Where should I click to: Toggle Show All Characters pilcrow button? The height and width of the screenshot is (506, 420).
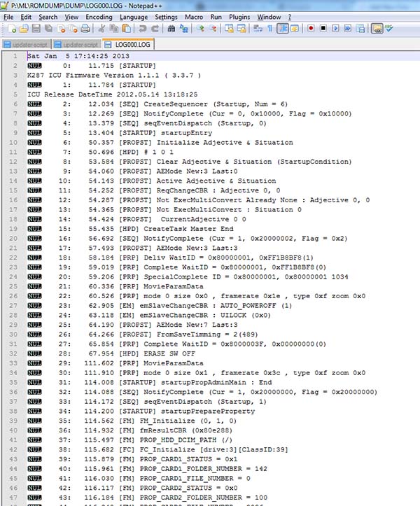(269, 29)
